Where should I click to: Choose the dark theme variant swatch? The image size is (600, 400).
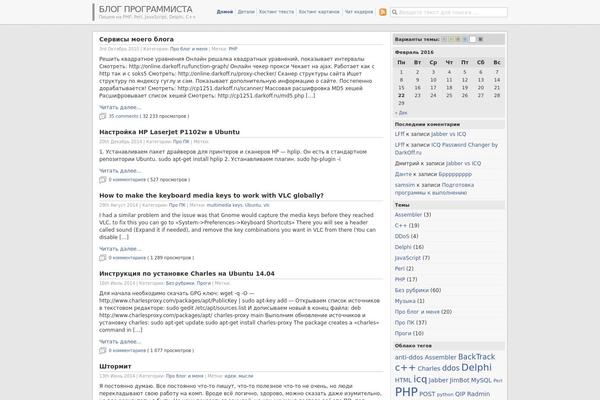[x=481, y=39]
